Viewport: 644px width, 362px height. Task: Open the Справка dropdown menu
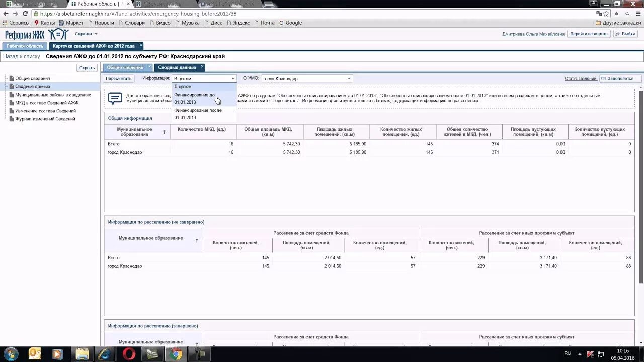[x=86, y=34]
